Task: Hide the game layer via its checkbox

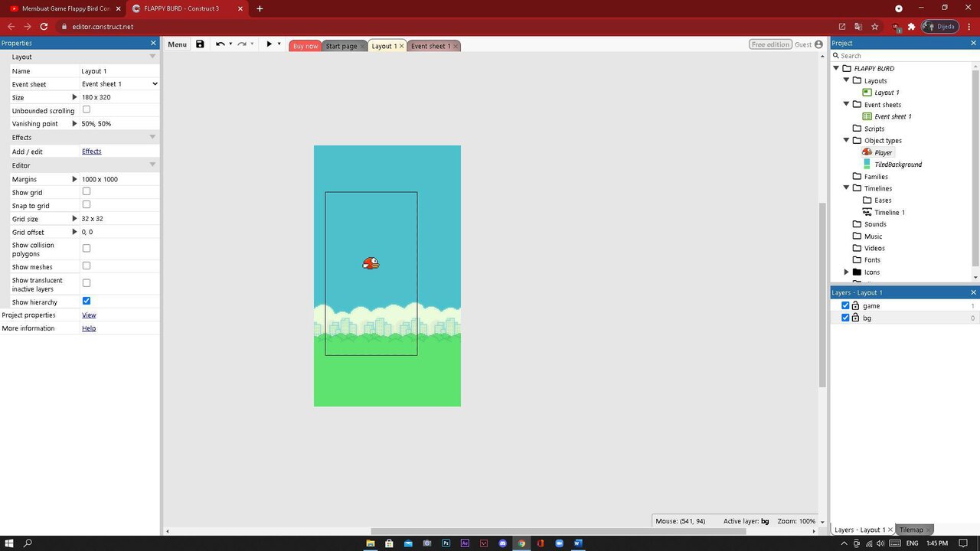Action: pyautogui.click(x=845, y=305)
